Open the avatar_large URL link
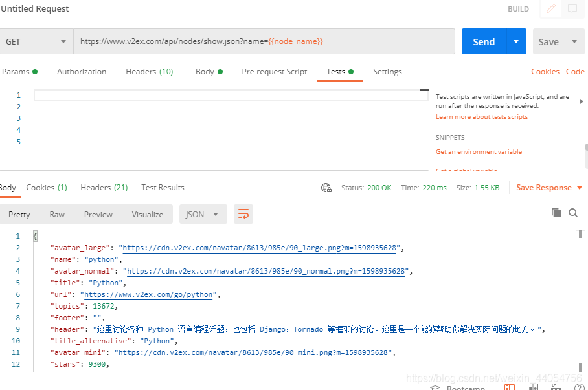 click(x=260, y=248)
